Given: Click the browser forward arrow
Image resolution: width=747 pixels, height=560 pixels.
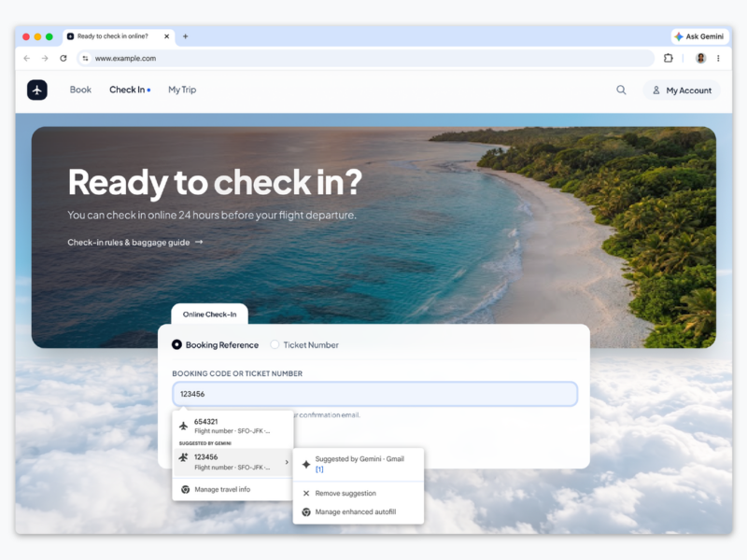Looking at the screenshot, I should 45,58.
